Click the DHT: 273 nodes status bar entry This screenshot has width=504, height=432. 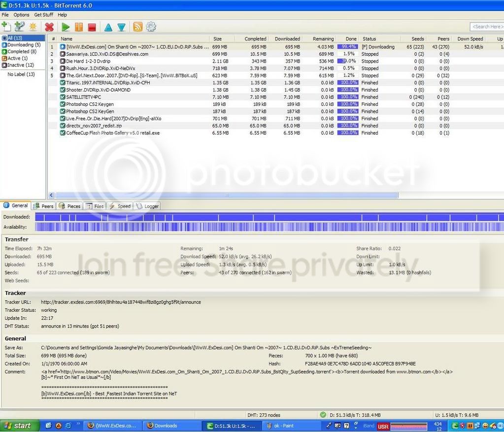pyautogui.click(x=264, y=415)
